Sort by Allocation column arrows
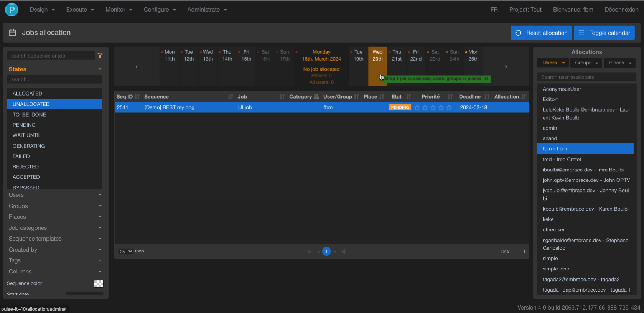 click(x=524, y=97)
